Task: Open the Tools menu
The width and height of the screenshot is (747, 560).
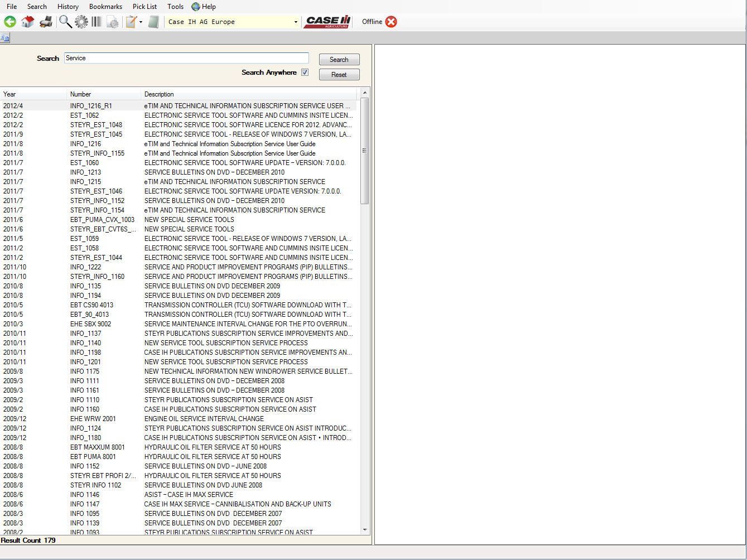Action: tap(175, 7)
